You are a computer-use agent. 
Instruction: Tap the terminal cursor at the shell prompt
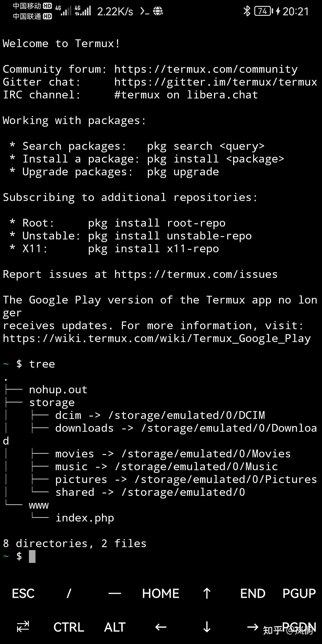coord(32,556)
